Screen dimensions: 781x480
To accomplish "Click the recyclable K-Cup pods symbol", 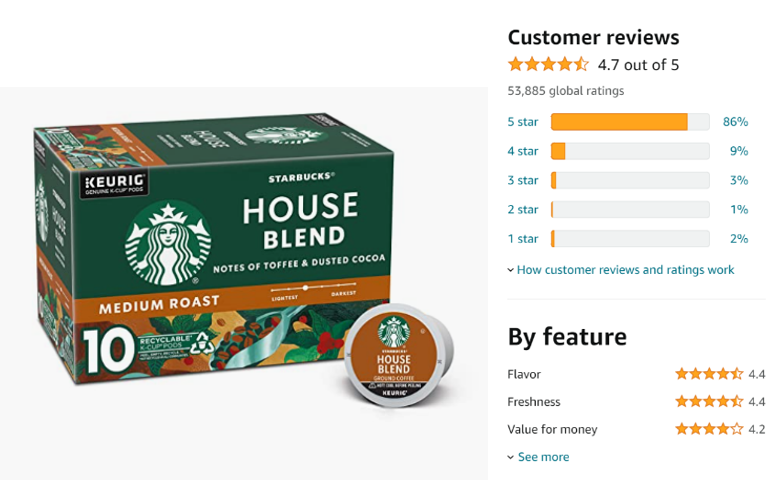I will [203, 343].
